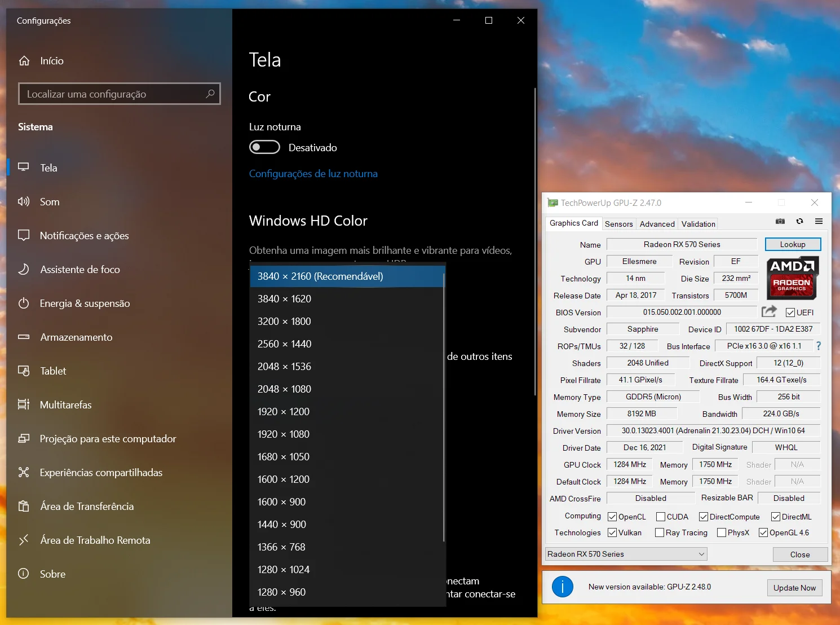Screen dimensions: 840x625
Task: Toggle the CUDA checkbox
Action: coord(661,517)
